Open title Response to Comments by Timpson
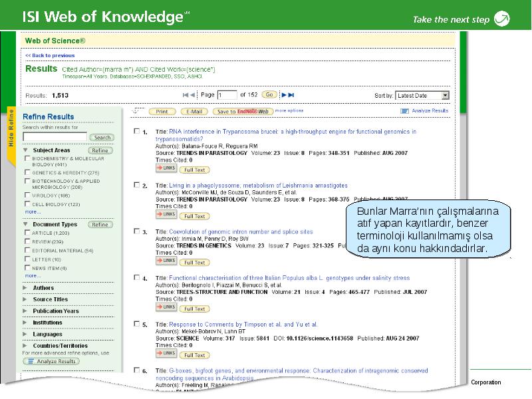Screen dimensions: 532x399 (x=243, y=325)
